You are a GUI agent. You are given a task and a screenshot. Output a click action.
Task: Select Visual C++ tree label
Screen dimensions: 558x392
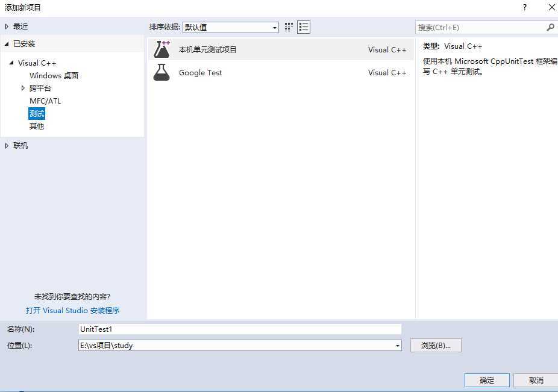[x=37, y=63]
